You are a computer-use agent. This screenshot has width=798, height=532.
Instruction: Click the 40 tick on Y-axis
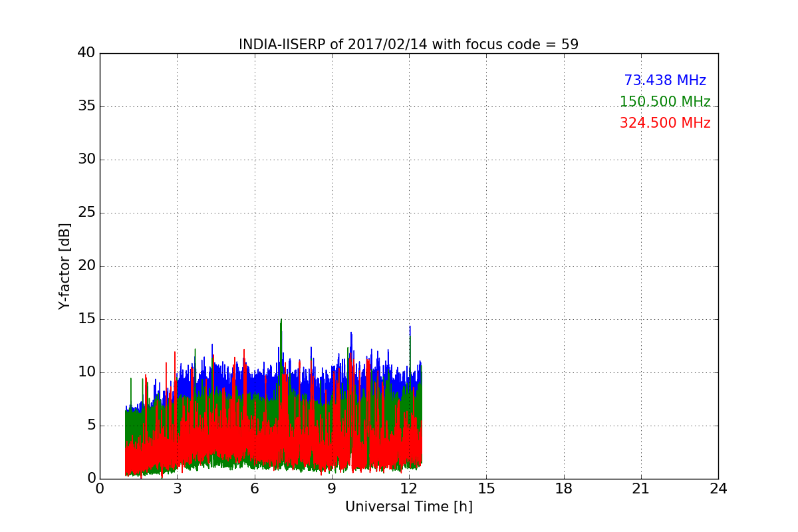tap(86, 53)
